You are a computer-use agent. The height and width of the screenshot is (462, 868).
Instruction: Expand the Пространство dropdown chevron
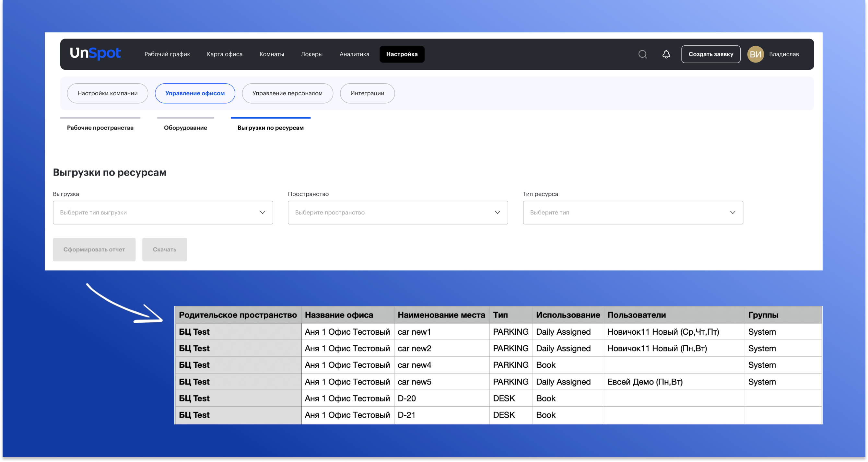point(497,213)
